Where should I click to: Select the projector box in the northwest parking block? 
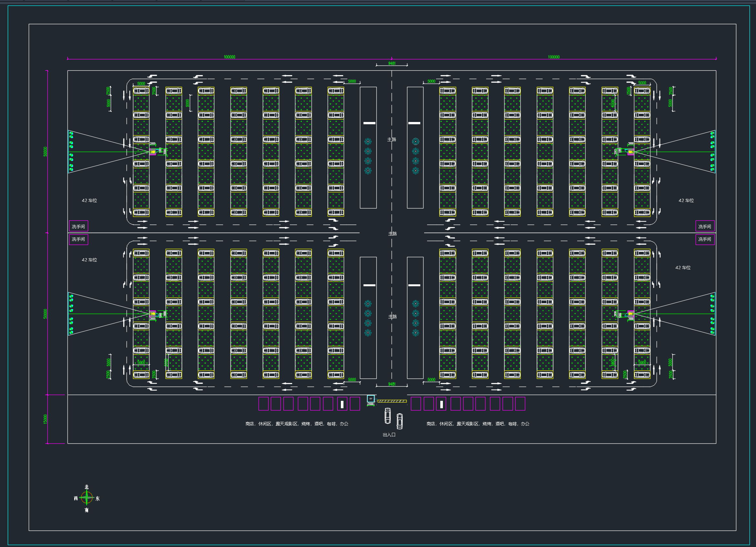click(x=153, y=152)
